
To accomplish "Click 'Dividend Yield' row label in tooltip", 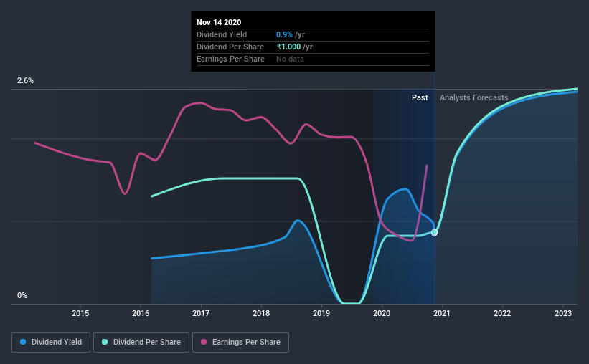I will pyautogui.click(x=222, y=34).
